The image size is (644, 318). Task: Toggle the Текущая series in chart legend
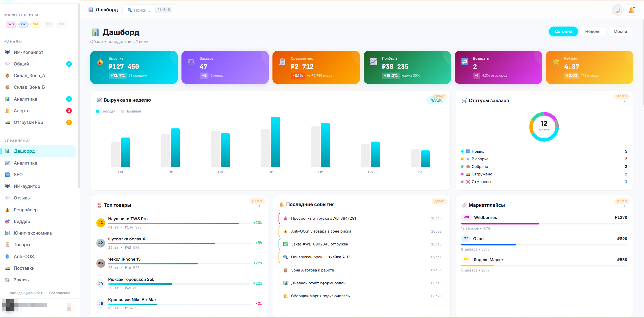106,111
